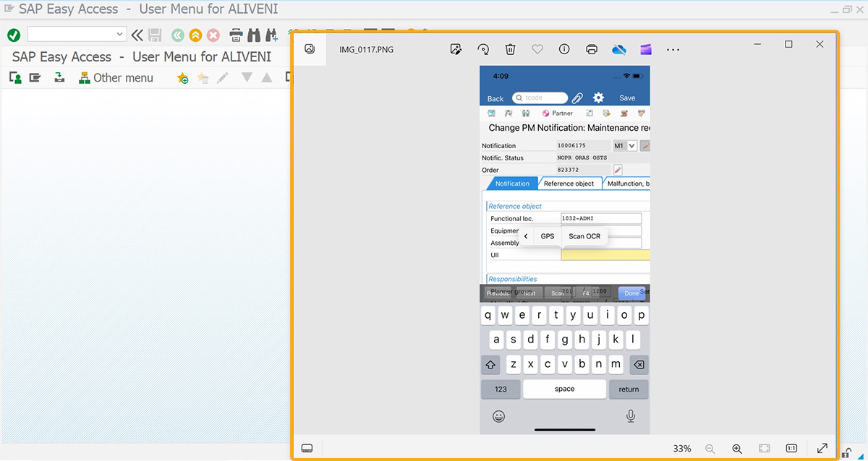Viewport: 868px width, 461px height.
Task: Click the Move Favorites Down arrow
Action: click(x=247, y=77)
